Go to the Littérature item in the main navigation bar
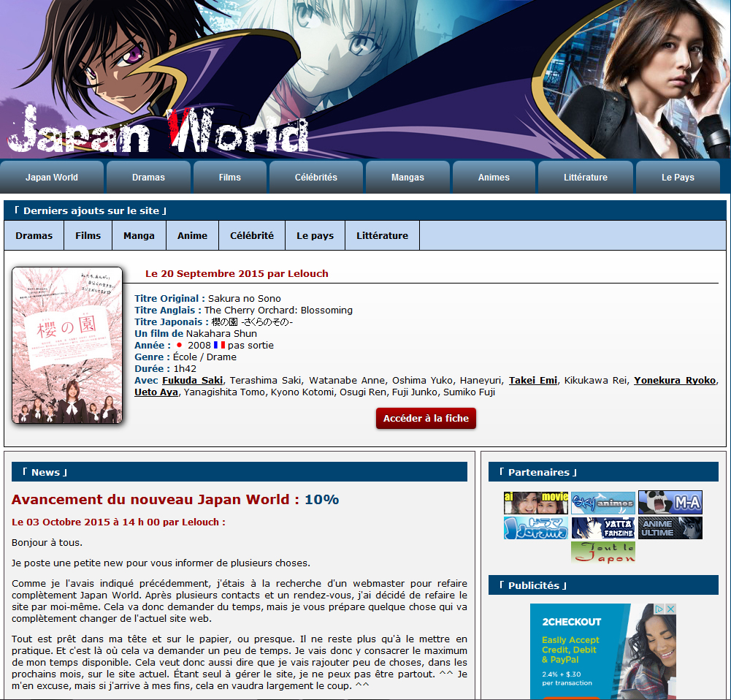Viewport: 731px width, 700px height. tap(586, 178)
